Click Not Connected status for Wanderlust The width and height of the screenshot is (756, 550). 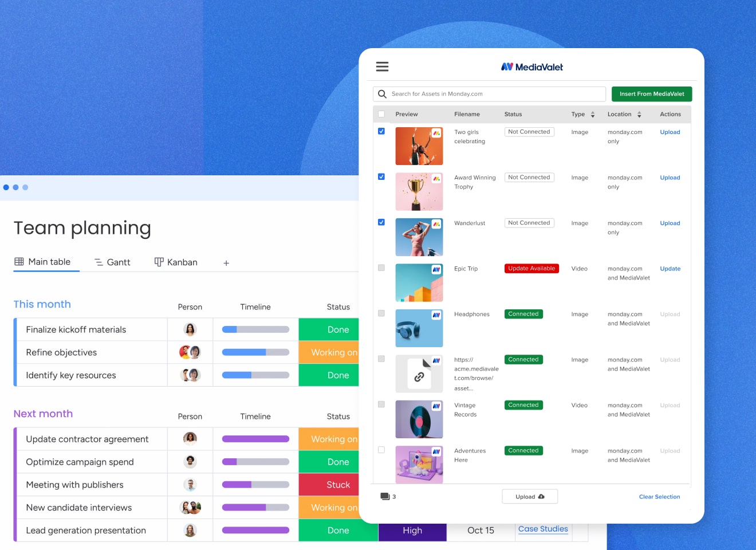click(x=529, y=223)
